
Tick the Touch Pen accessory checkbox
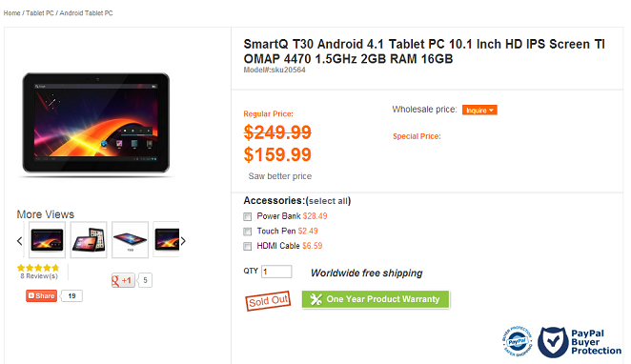coord(248,232)
